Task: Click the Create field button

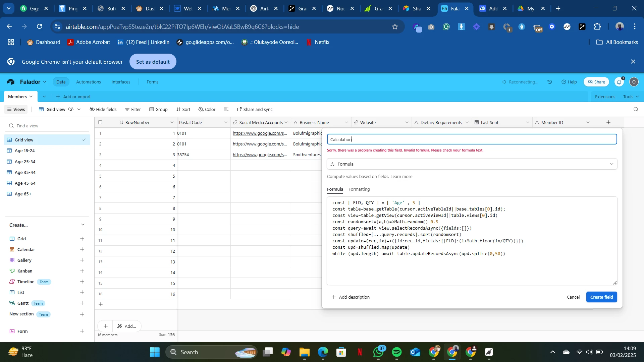Action: [601, 297]
